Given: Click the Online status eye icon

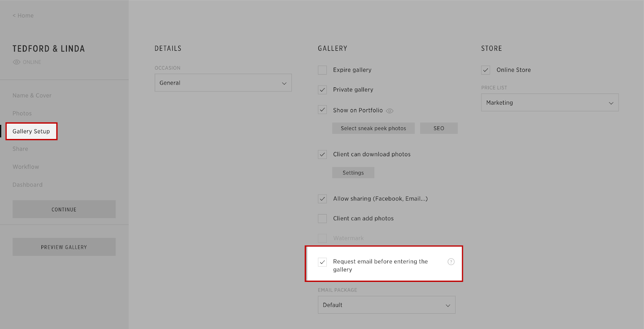Looking at the screenshot, I should tap(17, 62).
